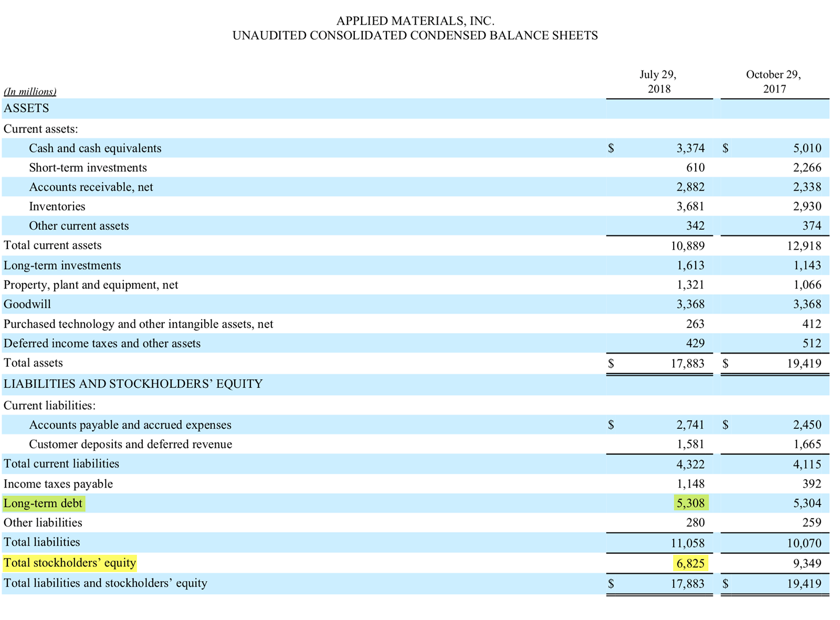Select the Accounts receivable, net label

coord(91,187)
